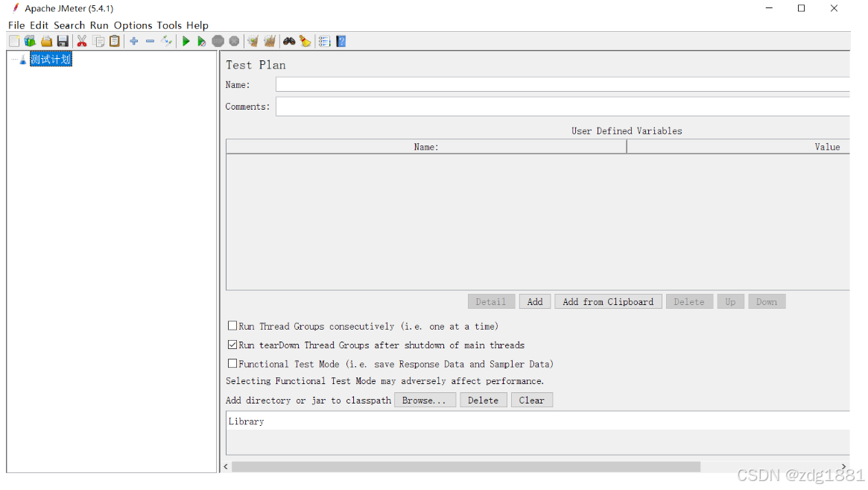Click the Shutdown test icon
868x490 pixels.
click(234, 41)
